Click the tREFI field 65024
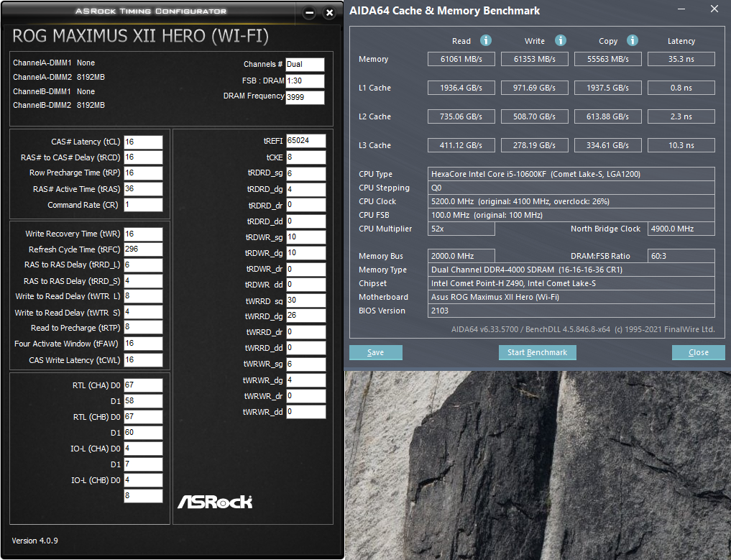The height and width of the screenshot is (560, 731). point(305,141)
